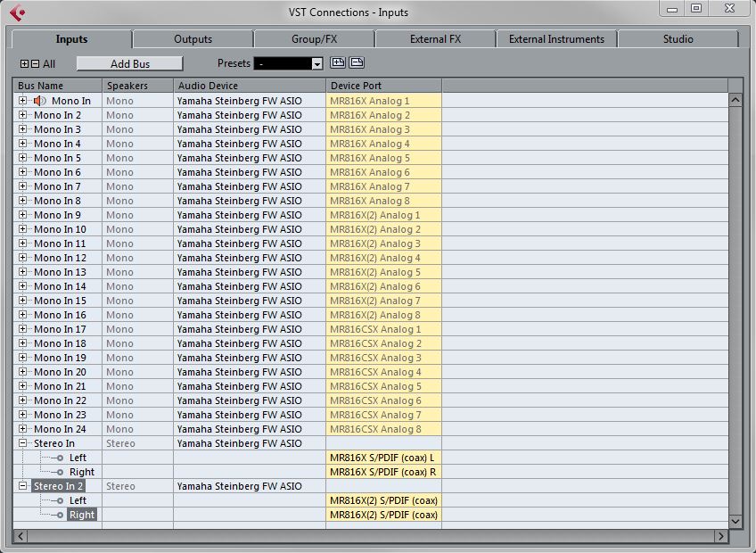756x553 pixels.
Task: Switch to the Inputs tab
Action: click(71, 39)
